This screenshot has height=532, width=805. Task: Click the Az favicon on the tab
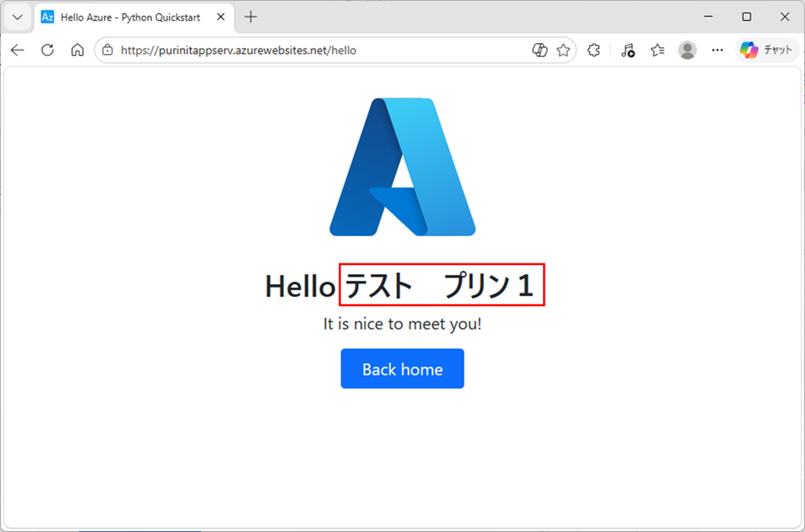[46, 16]
